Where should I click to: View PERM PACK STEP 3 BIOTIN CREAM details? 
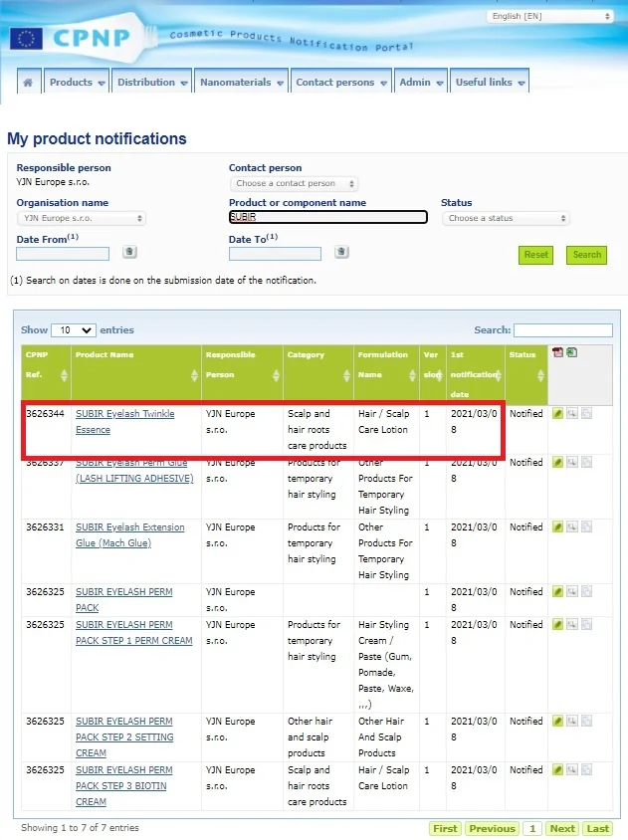coord(572,769)
